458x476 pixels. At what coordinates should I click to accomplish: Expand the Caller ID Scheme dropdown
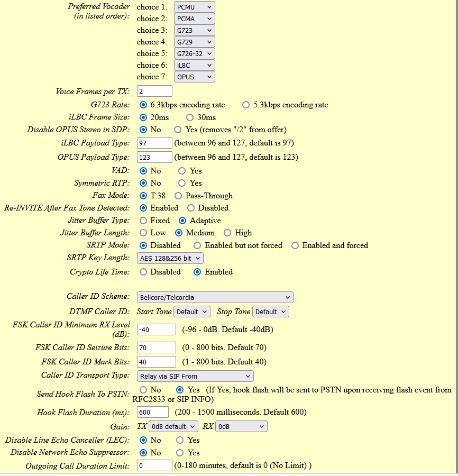[x=215, y=297]
